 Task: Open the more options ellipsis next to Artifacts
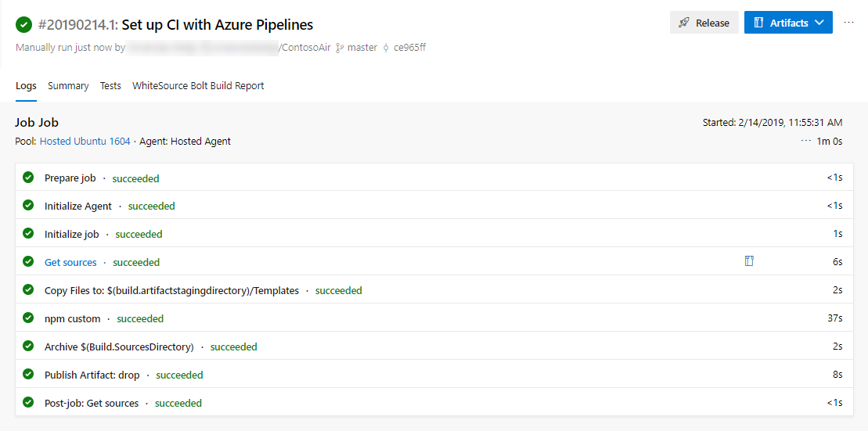pyautogui.click(x=848, y=23)
